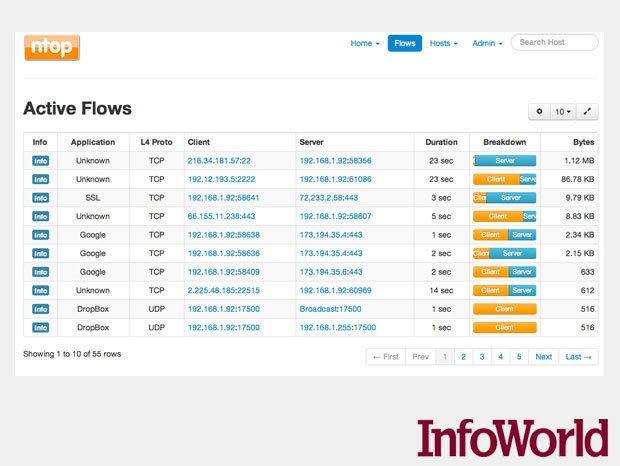The width and height of the screenshot is (620, 466).
Task: Click Info badge for Broadcast:17500 DropBox flow
Action: [40, 309]
